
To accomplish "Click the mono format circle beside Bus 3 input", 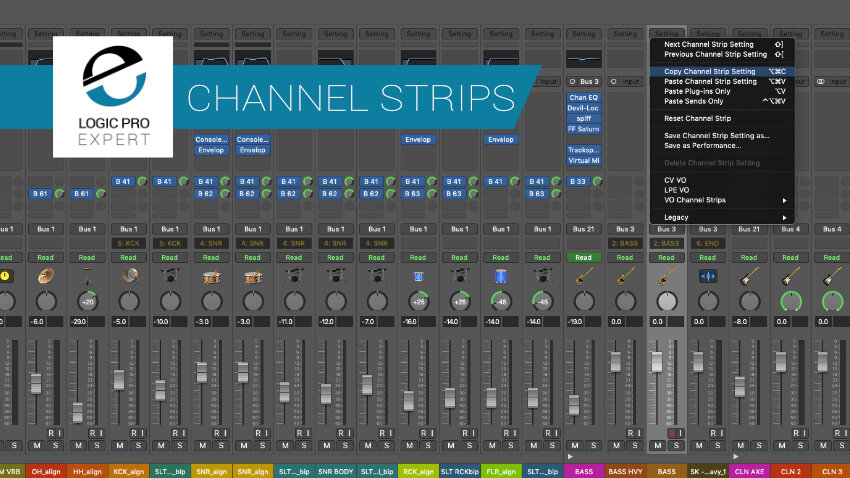I will (x=572, y=82).
